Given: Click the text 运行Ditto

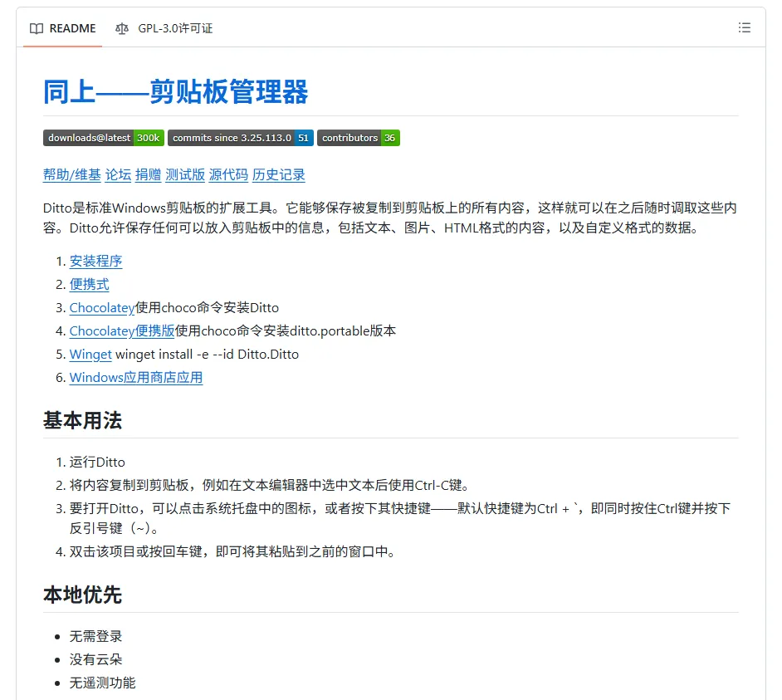Looking at the screenshot, I should (x=97, y=462).
